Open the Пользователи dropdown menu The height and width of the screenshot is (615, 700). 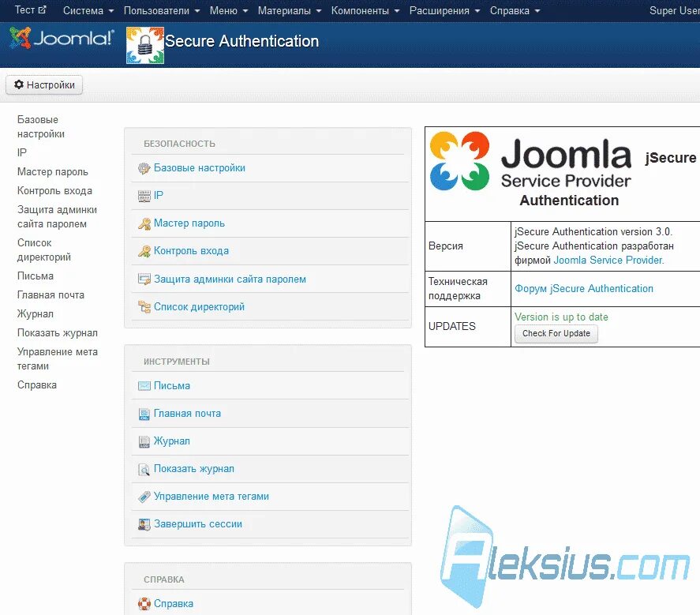tap(162, 11)
